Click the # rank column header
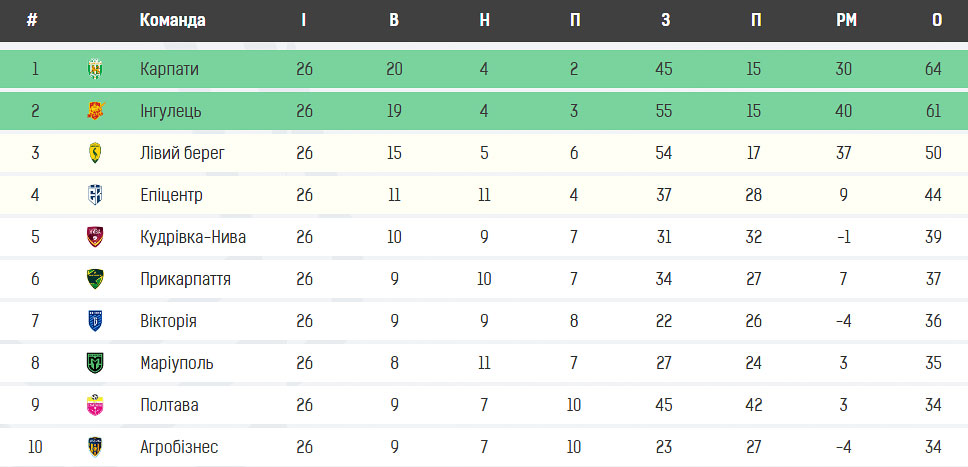 pyautogui.click(x=32, y=20)
